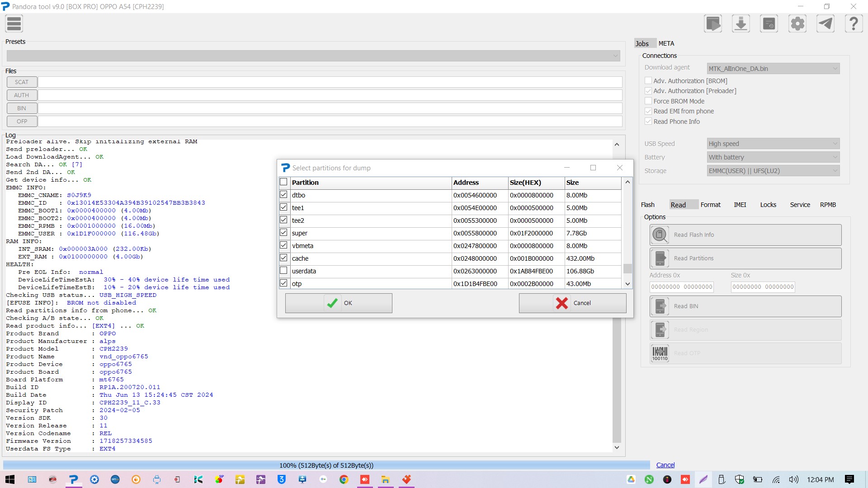Switch to the Format tab

pyautogui.click(x=710, y=205)
